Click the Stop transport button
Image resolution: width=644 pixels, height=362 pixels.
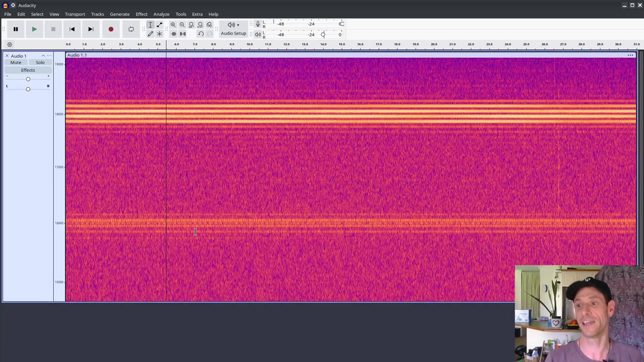pos(53,29)
